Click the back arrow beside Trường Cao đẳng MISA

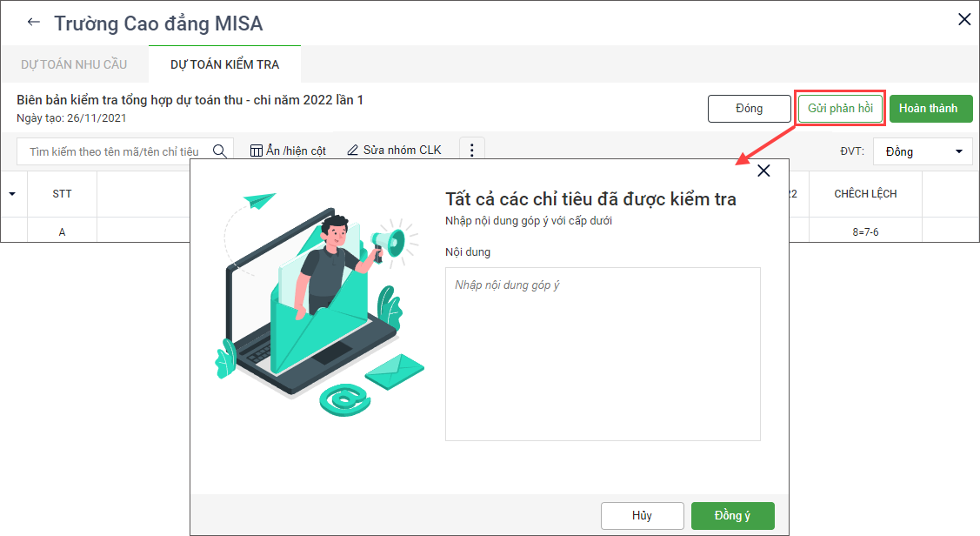(33, 23)
